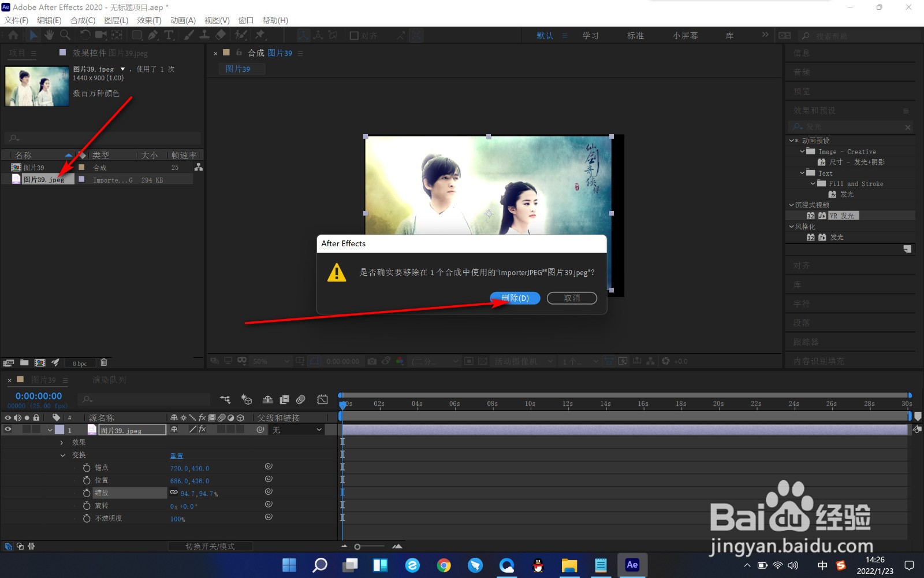Toggle 位置 stopwatch keyframing
Screen dimensions: 924x578
(87, 480)
